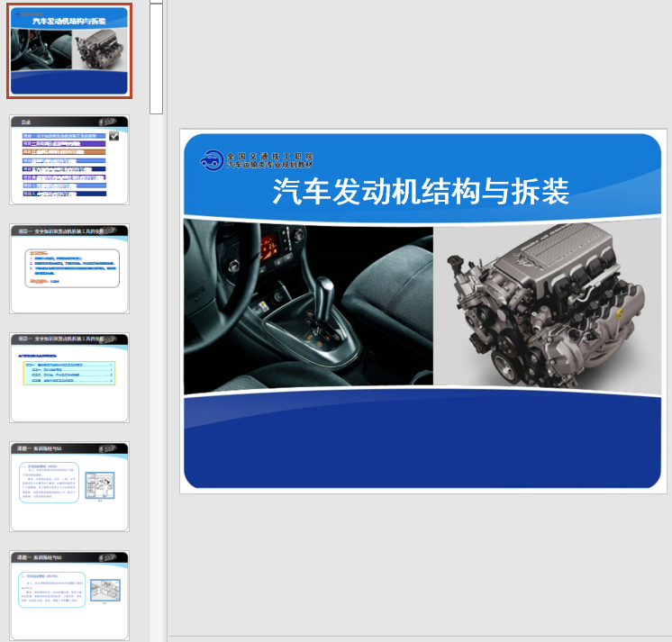
Task: Open the fifth slide thumbnail 课题一 实训场地与5S
Action: tap(69, 487)
